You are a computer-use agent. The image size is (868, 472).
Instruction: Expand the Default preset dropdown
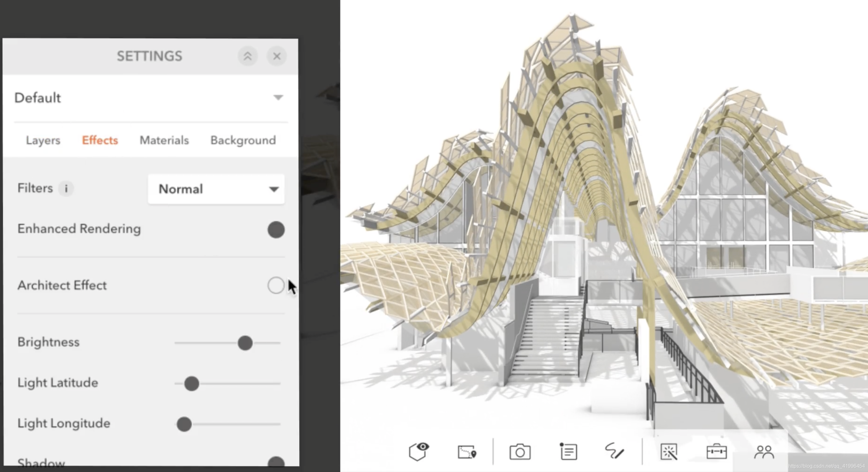(x=278, y=98)
